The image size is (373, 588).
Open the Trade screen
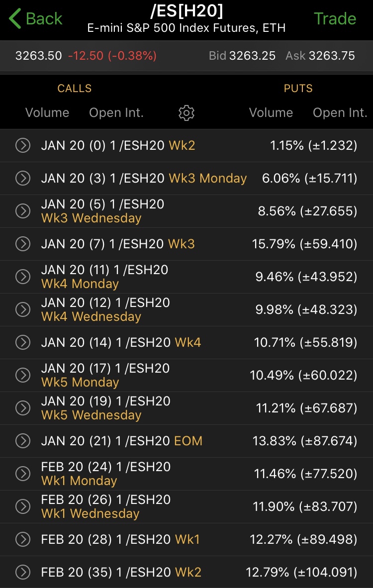point(335,19)
